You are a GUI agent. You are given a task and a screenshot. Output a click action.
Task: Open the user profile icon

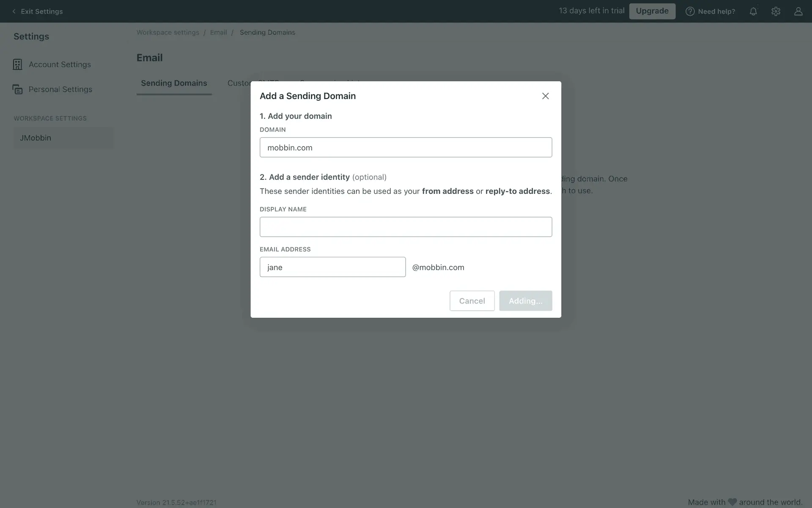tap(798, 11)
